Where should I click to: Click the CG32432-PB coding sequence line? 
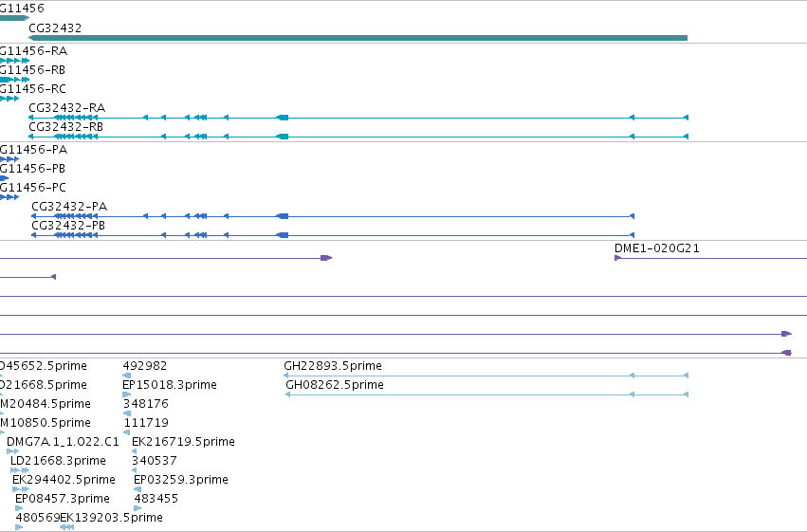tap(333, 235)
